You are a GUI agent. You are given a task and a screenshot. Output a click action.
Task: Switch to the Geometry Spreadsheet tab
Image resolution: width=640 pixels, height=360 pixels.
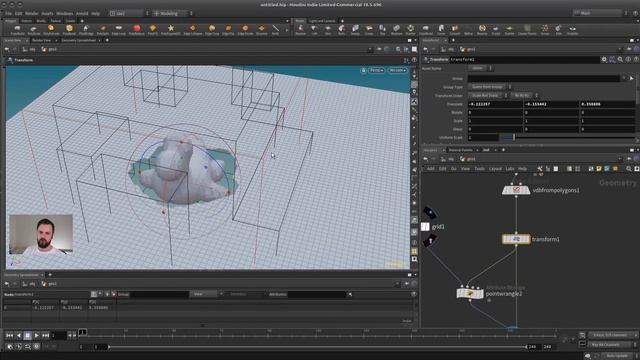tap(78, 40)
